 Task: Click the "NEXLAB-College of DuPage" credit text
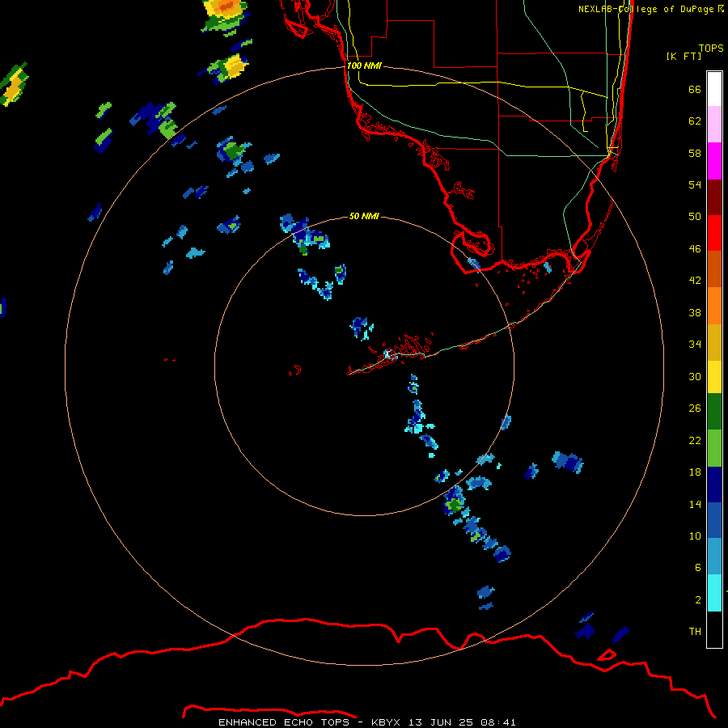click(x=645, y=9)
